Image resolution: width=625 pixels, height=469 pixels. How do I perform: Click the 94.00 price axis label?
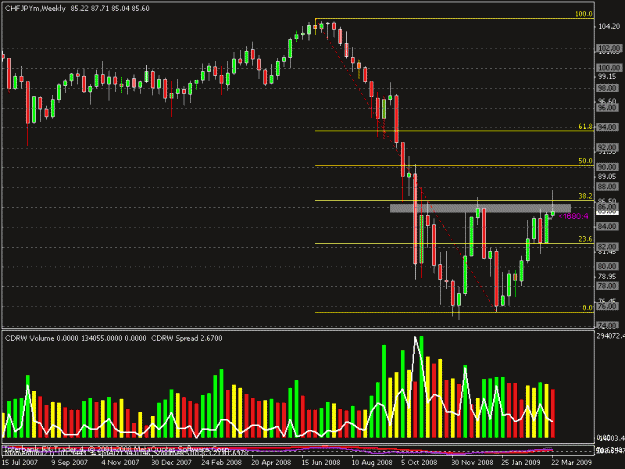coord(607,127)
